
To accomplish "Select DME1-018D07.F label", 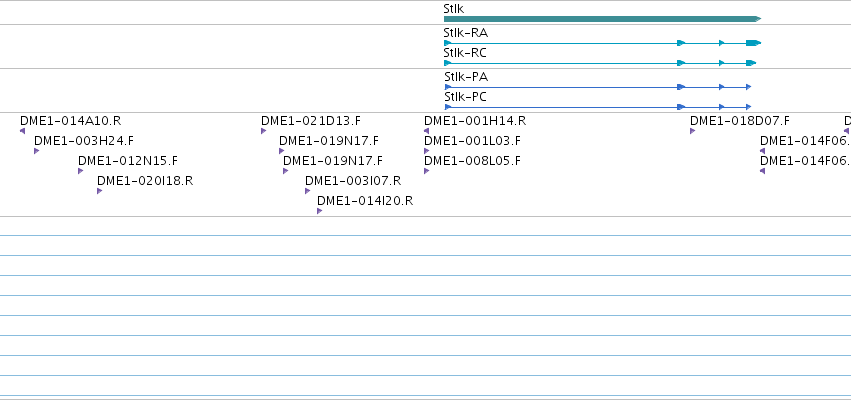I will (x=740, y=121).
